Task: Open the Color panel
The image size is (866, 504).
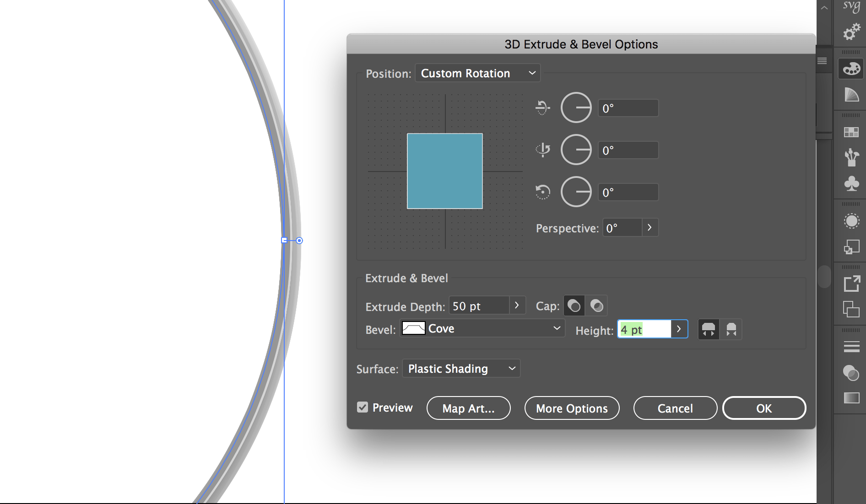Action: (x=850, y=68)
